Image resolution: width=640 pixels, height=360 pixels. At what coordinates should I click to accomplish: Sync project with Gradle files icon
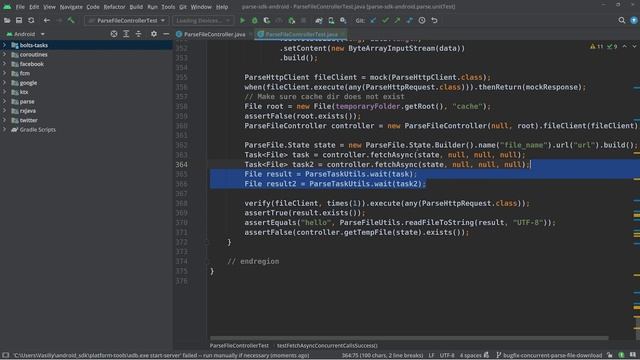(x=319, y=20)
